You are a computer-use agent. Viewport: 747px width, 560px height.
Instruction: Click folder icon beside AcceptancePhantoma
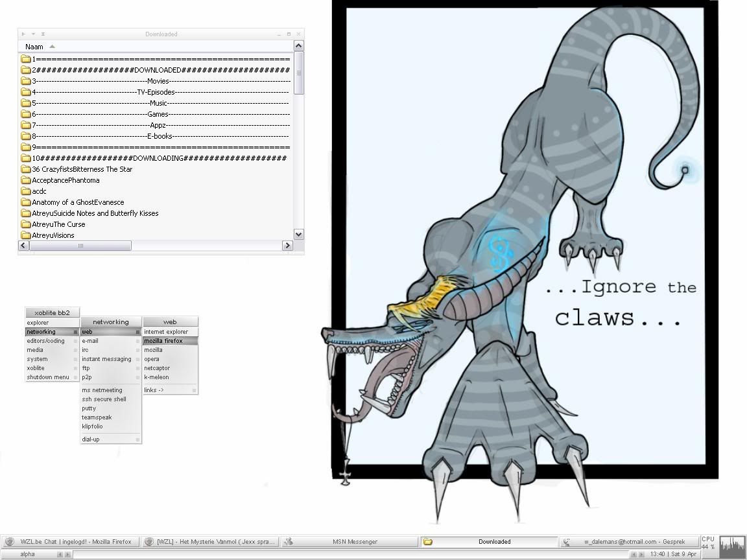click(26, 180)
